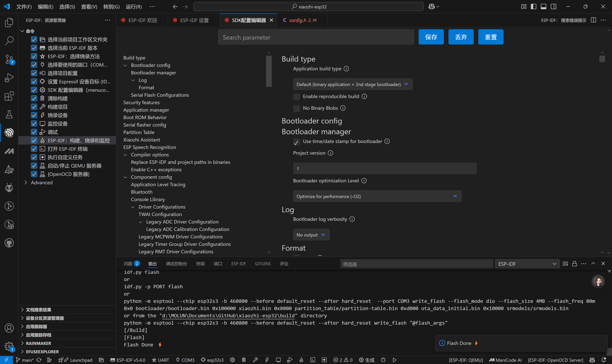Click the 重置 button
This screenshot has width=612, height=364.
tap(491, 37)
